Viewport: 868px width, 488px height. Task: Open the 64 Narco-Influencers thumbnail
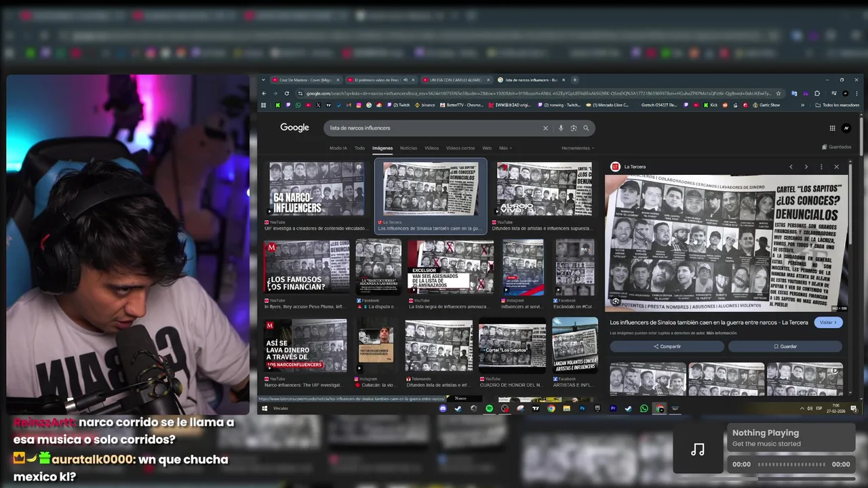click(x=317, y=189)
